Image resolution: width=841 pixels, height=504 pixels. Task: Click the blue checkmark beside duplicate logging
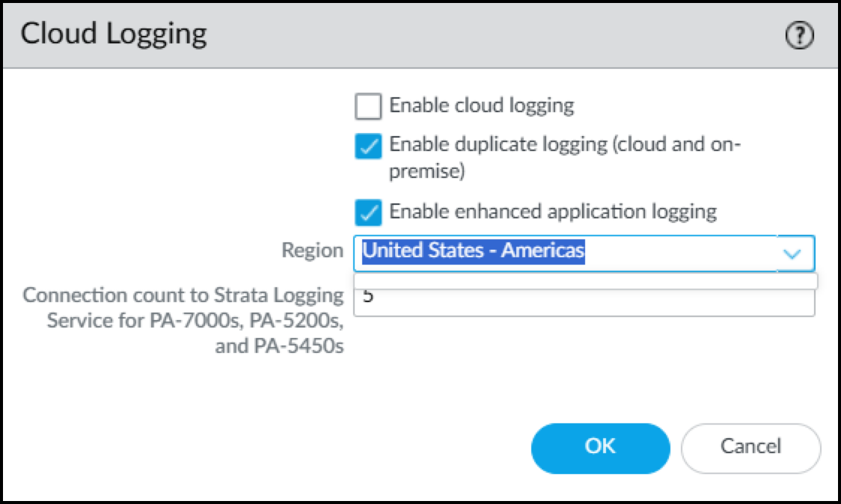point(368,147)
